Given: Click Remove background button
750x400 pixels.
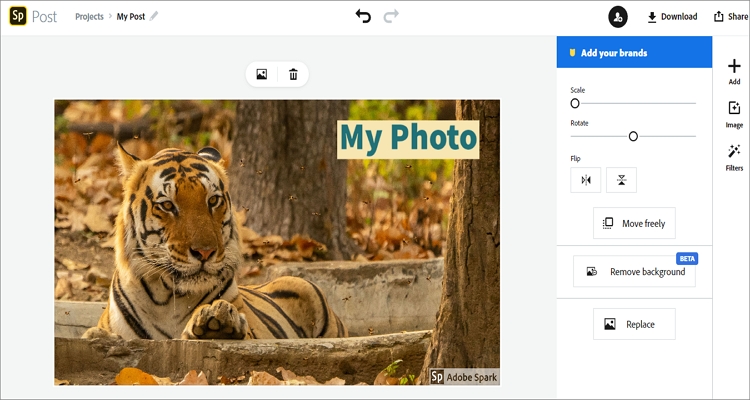Looking at the screenshot, I should coord(634,271).
